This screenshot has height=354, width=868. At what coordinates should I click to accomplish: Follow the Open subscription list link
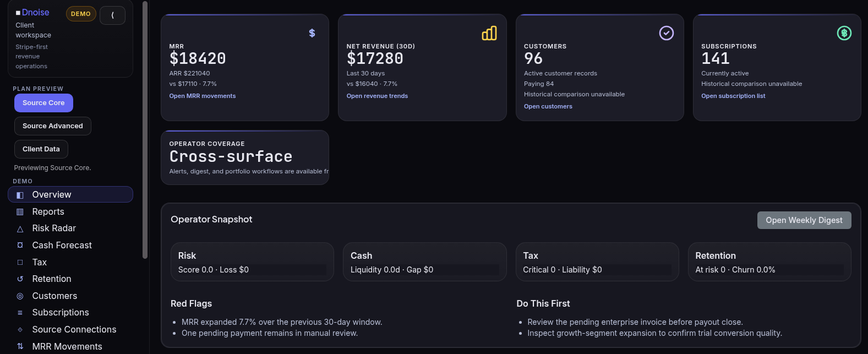tap(733, 96)
